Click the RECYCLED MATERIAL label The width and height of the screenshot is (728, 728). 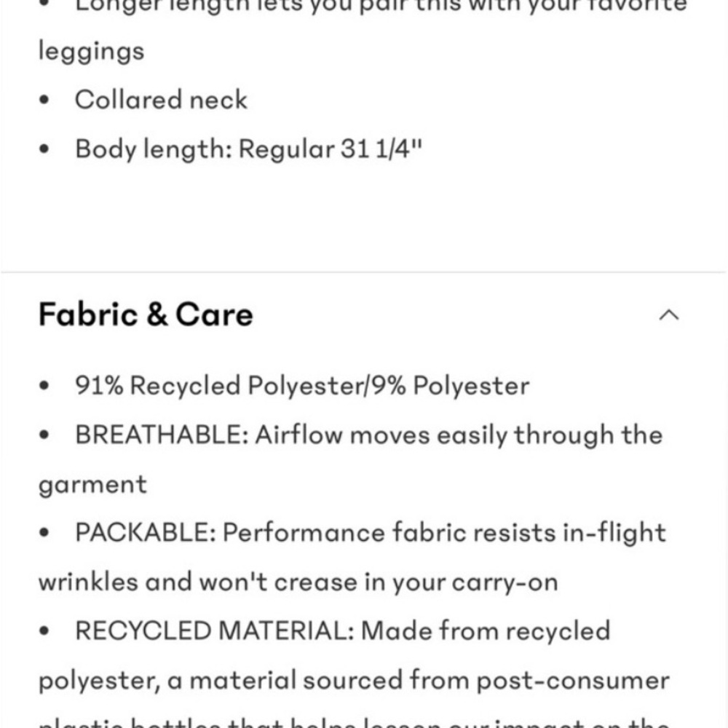click(213, 630)
